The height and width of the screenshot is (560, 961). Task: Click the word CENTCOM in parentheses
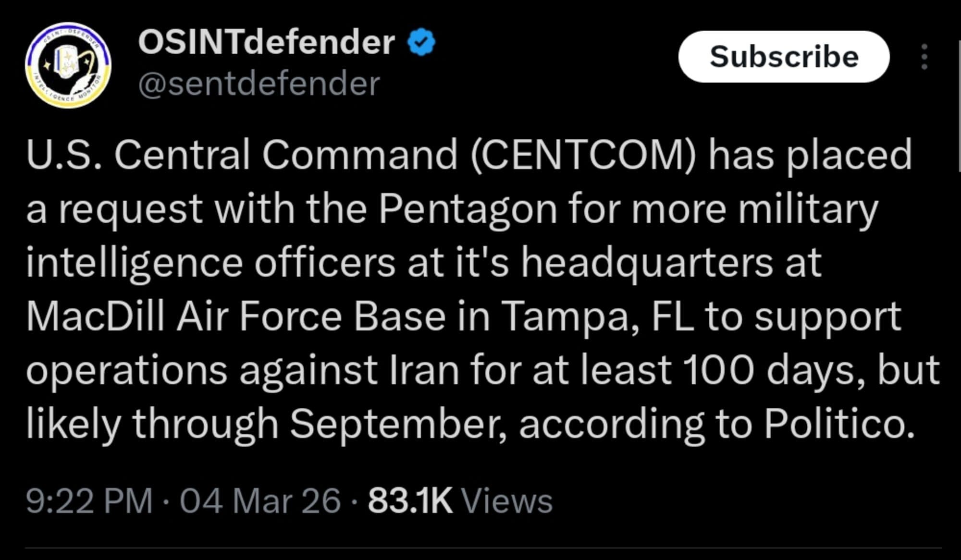pyautogui.click(x=583, y=155)
